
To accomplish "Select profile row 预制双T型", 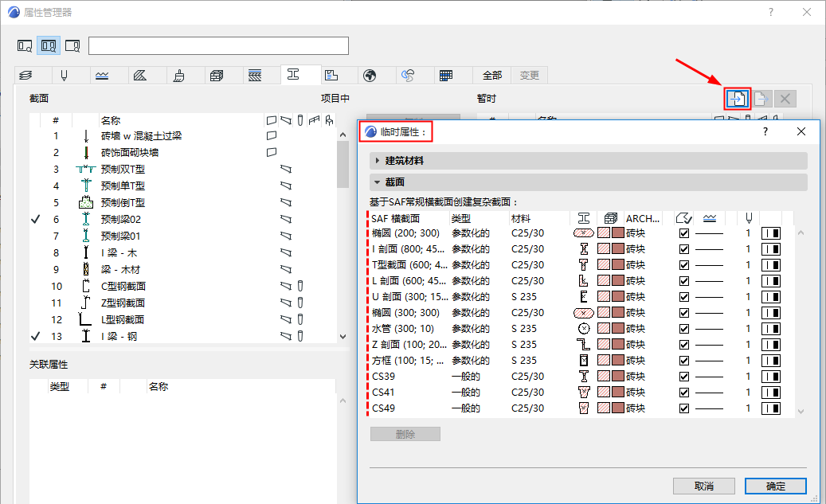I will (183, 169).
